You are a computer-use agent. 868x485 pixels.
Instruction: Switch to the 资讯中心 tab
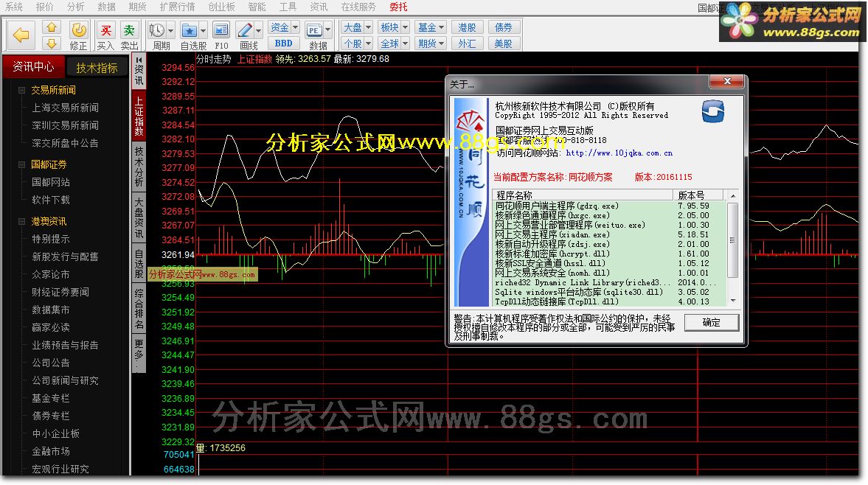click(33, 66)
